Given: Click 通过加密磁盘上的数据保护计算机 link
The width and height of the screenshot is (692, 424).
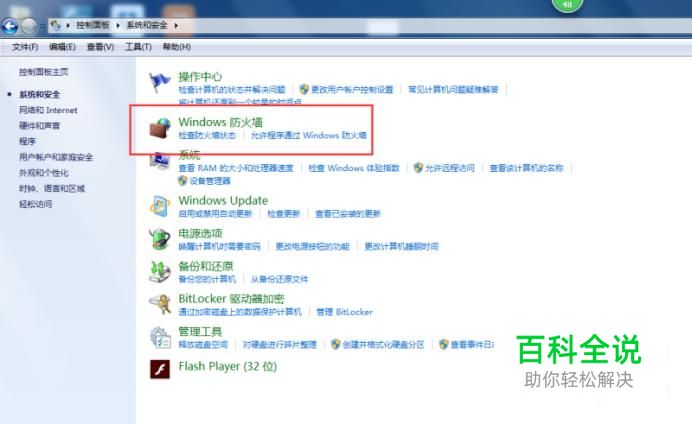Looking at the screenshot, I should point(240,312).
